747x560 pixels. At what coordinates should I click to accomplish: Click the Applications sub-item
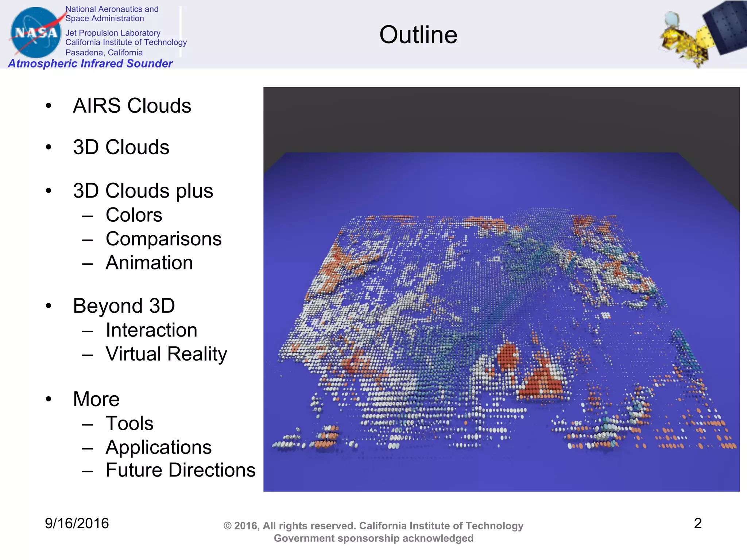click(x=158, y=447)
